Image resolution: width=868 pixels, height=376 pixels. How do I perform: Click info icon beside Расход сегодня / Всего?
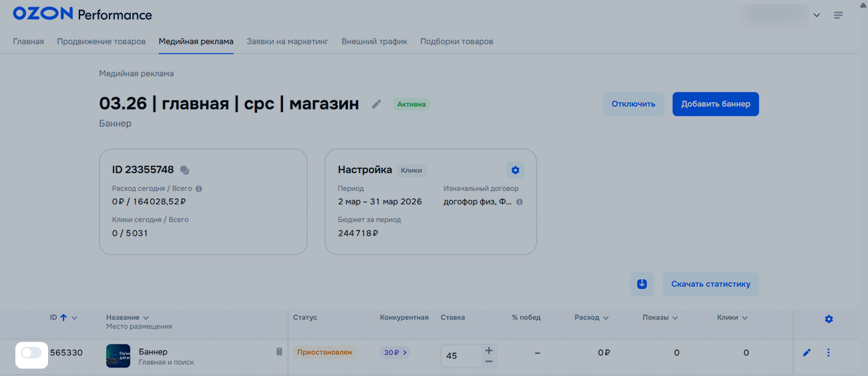tap(199, 189)
